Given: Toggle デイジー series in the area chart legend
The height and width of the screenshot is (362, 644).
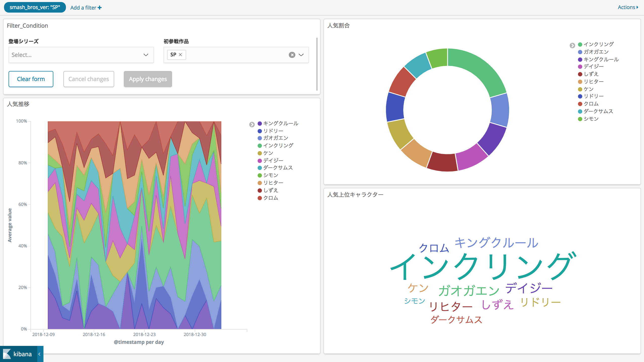Looking at the screenshot, I should tap(273, 160).
